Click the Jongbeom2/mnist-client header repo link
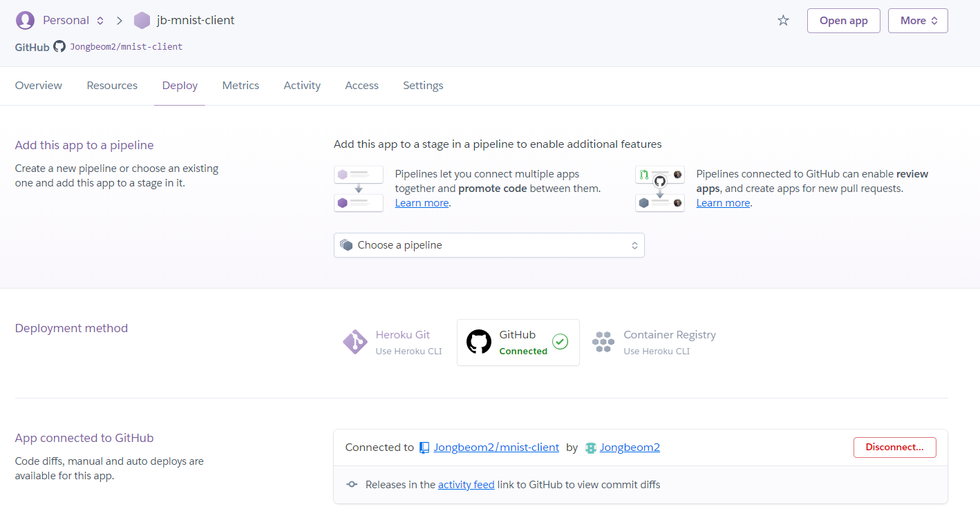 click(x=126, y=47)
